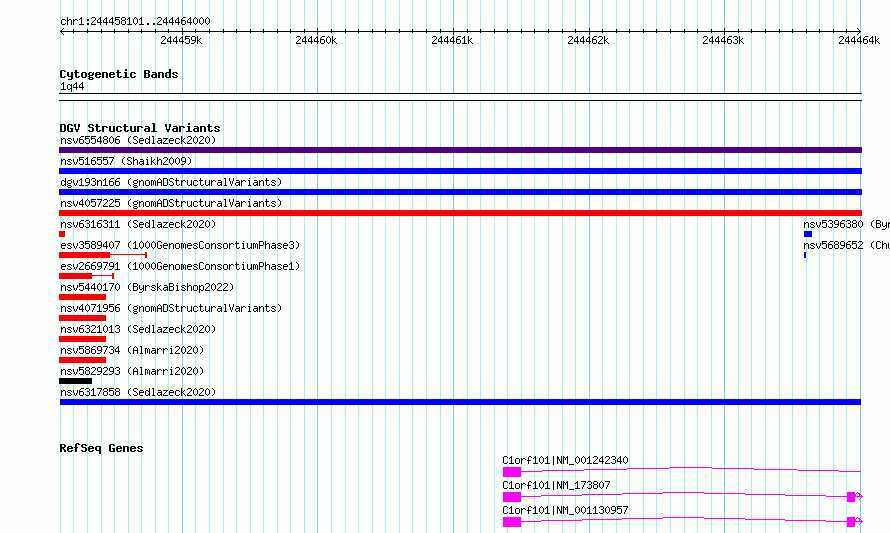Click the chr1:244458101..244464000 region label
Image resolution: width=890 pixels, height=533 pixels.
(x=135, y=21)
